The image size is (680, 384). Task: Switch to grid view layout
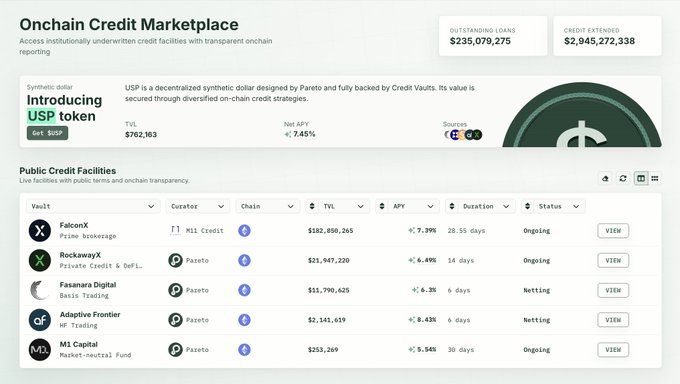[655, 178]
